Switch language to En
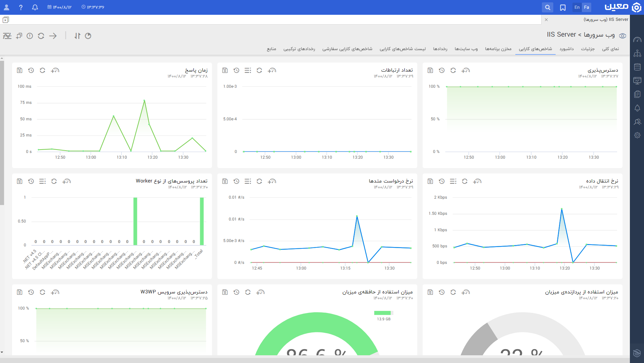This screenshot has width=644, height=363. [x=577, y=7]
